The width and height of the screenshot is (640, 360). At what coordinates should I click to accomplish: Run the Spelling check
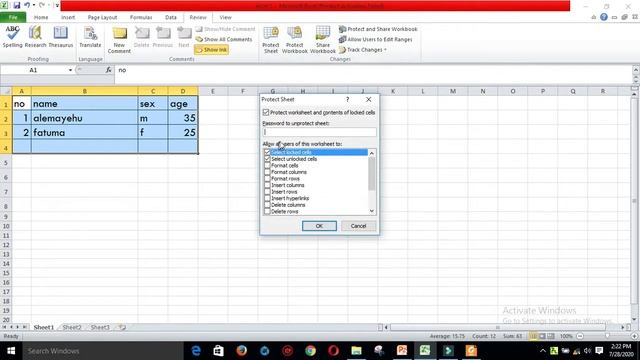pos(12,37)
